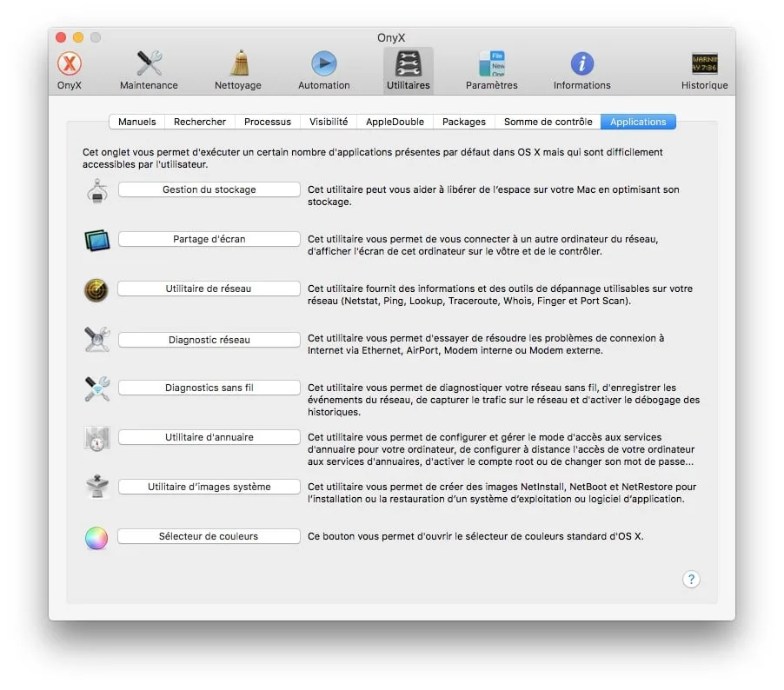Open the Maintenance section

point(149,70)
